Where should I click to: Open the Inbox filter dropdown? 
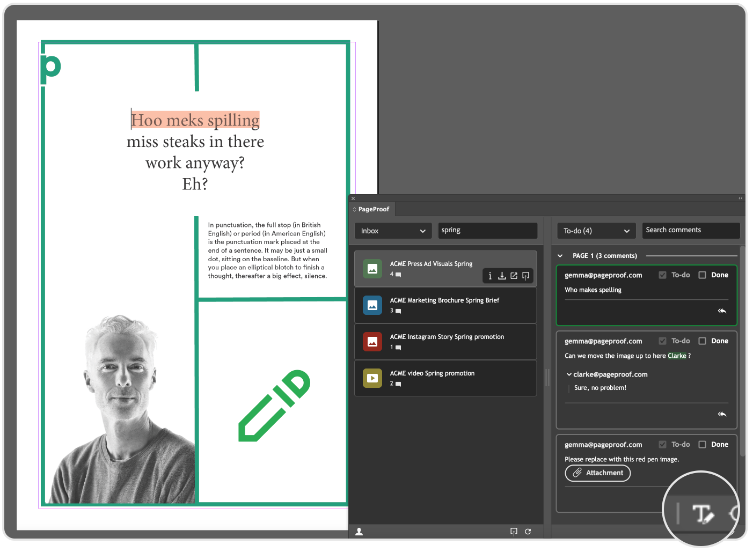393,231
